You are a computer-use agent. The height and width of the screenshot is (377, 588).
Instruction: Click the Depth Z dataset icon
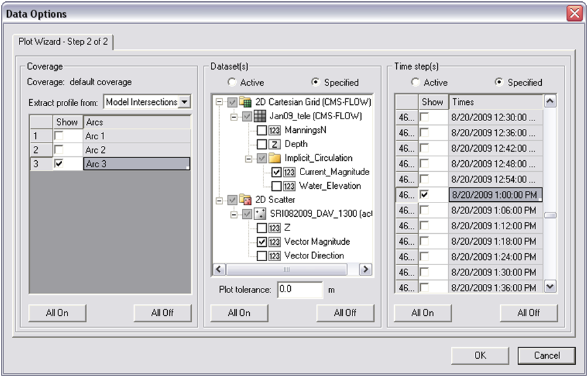[274, 144]
